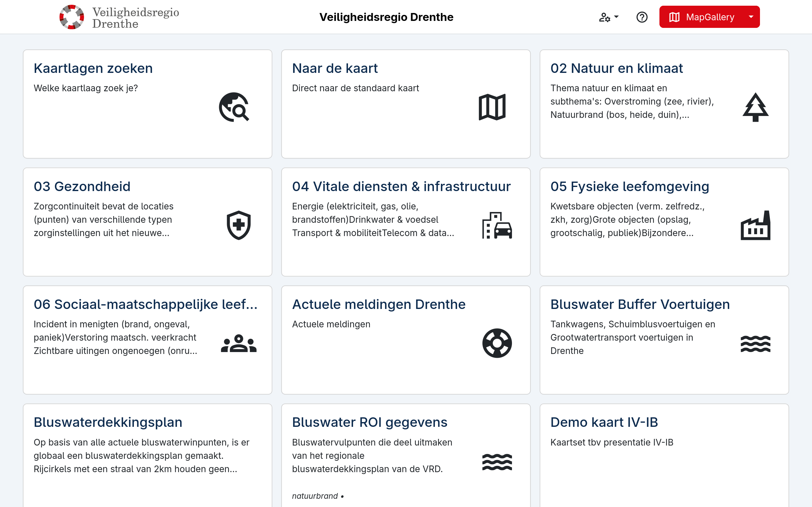Open 04 Vitale diensten & infrastructuur title
Screen dimensions: 812x507
click(401, 186)
